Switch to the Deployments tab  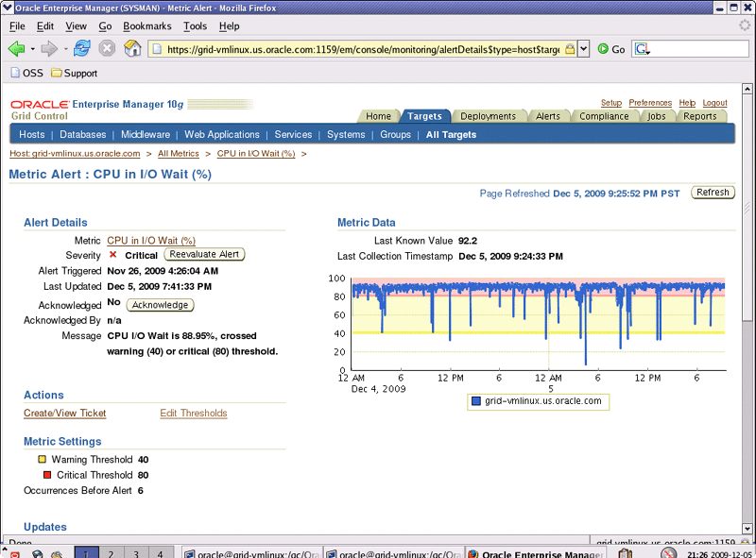tap(488, 116)
